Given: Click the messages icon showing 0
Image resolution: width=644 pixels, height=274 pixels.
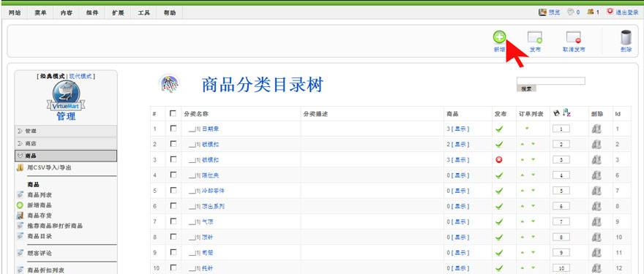Looking at the screenshot, I should pyautogui.click(x=571, y=12).
